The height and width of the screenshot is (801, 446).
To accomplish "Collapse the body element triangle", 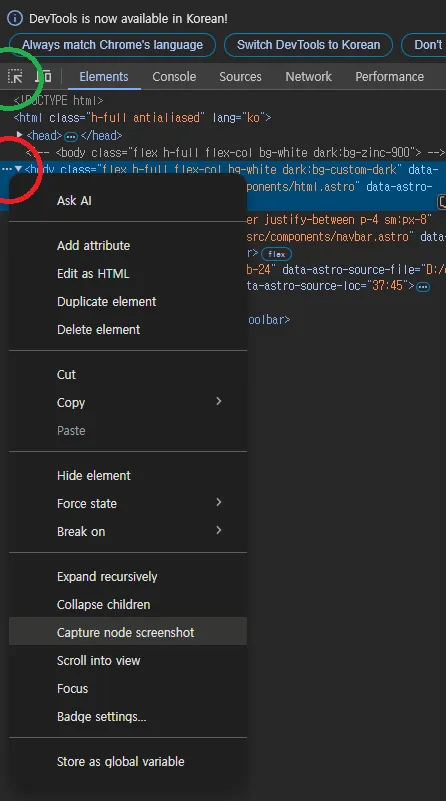I will (x=18, y=169).
